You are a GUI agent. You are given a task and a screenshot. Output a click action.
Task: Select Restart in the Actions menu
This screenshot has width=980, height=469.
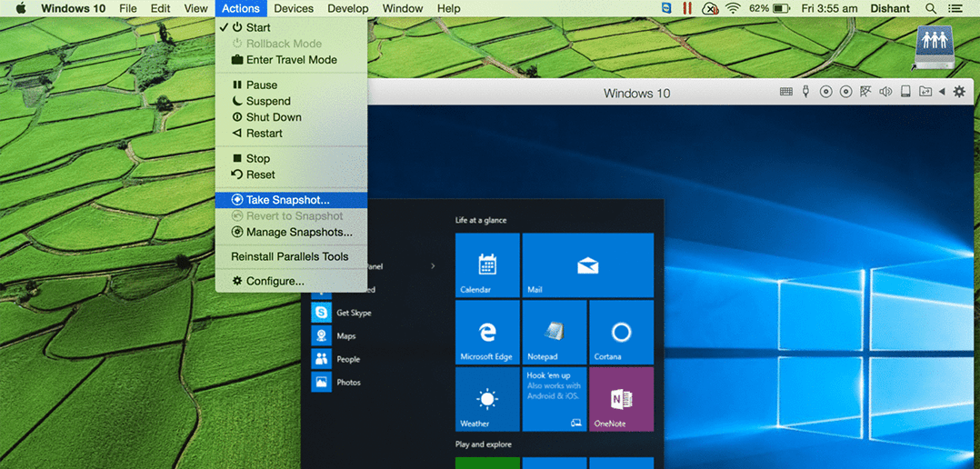291,134
